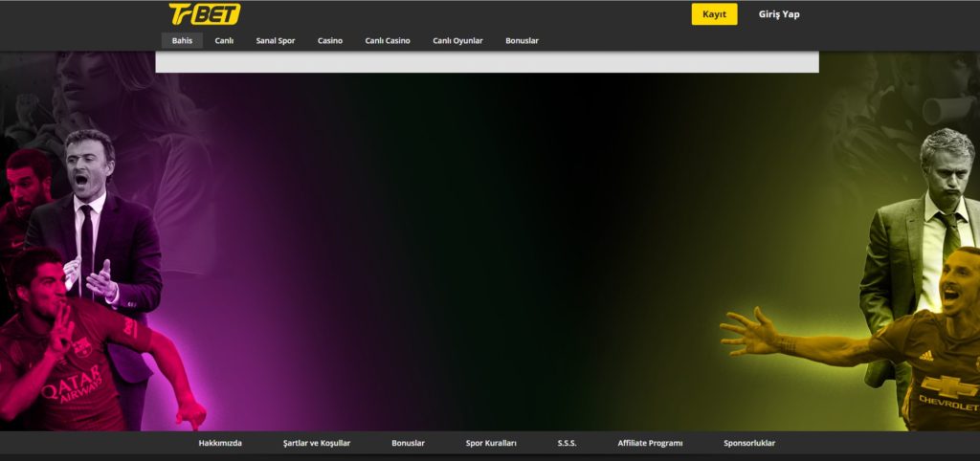
Task: Click the Sponsorluklar footer link
Action: 749,444
